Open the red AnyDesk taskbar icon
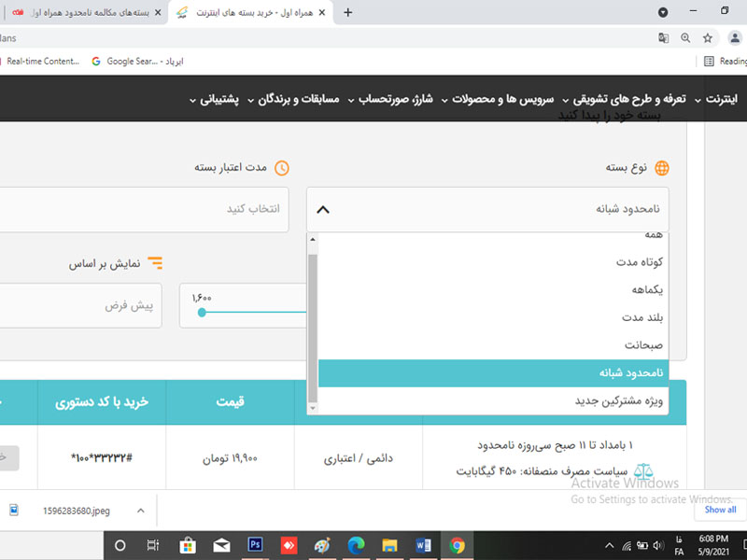Viewport: 747px width, 560px height. tap(289, 545)
